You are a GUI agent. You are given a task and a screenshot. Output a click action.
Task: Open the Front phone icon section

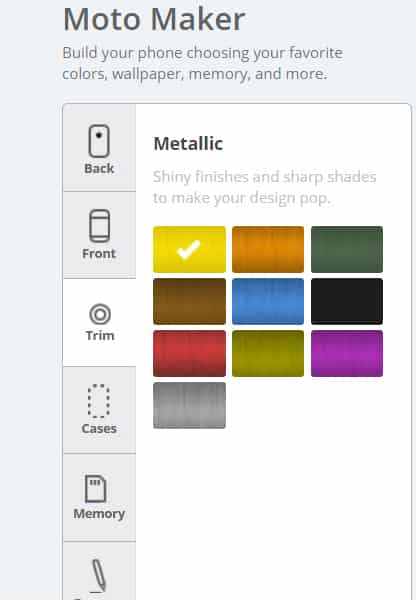point(100,226)
